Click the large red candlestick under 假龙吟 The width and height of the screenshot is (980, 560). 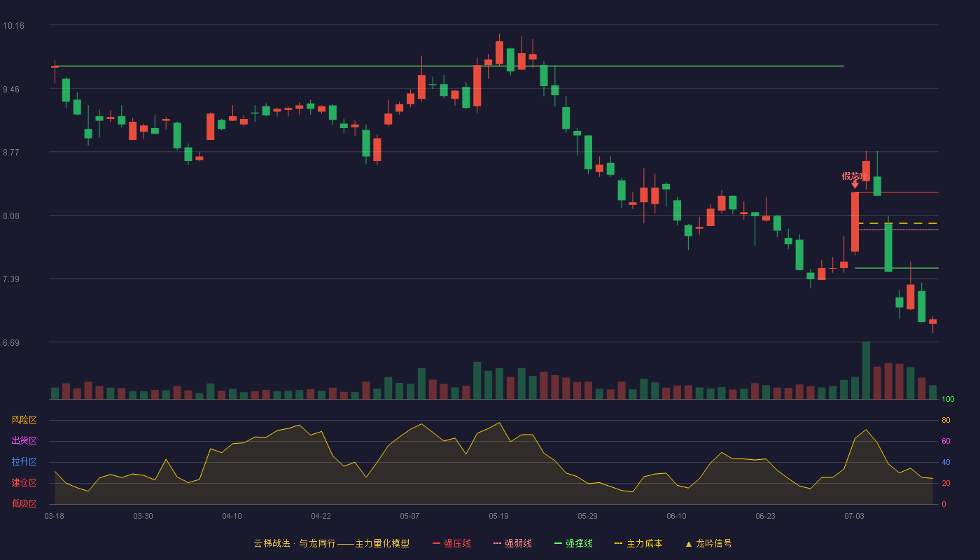855,222
